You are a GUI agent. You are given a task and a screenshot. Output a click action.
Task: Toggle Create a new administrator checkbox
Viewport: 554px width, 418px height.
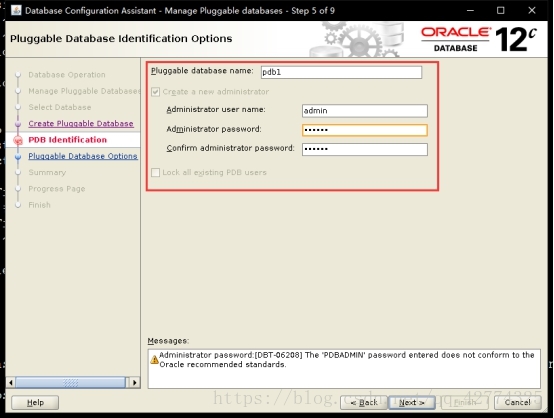155,92
